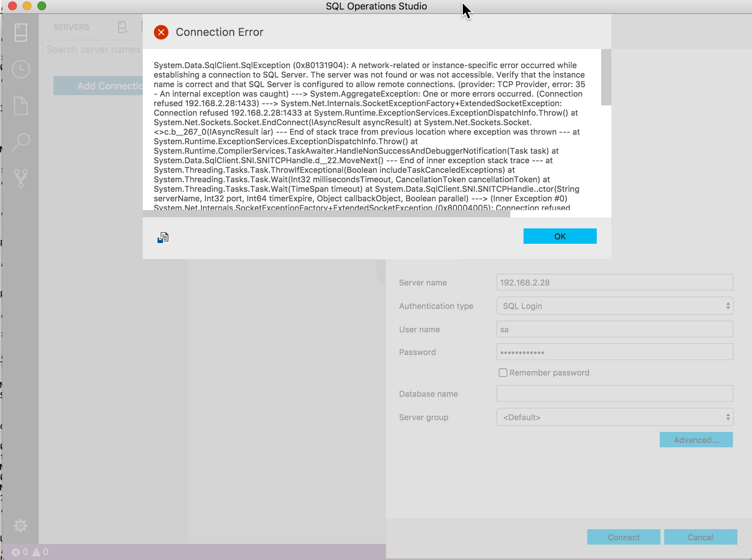
Task: Click the error message vertical scrollbar
Action: (606, 78)
